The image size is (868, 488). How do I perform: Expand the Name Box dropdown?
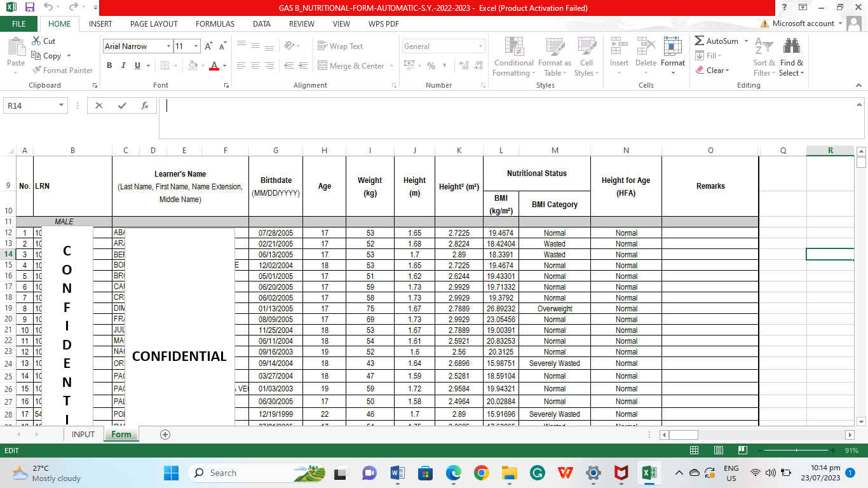point(62,105)
